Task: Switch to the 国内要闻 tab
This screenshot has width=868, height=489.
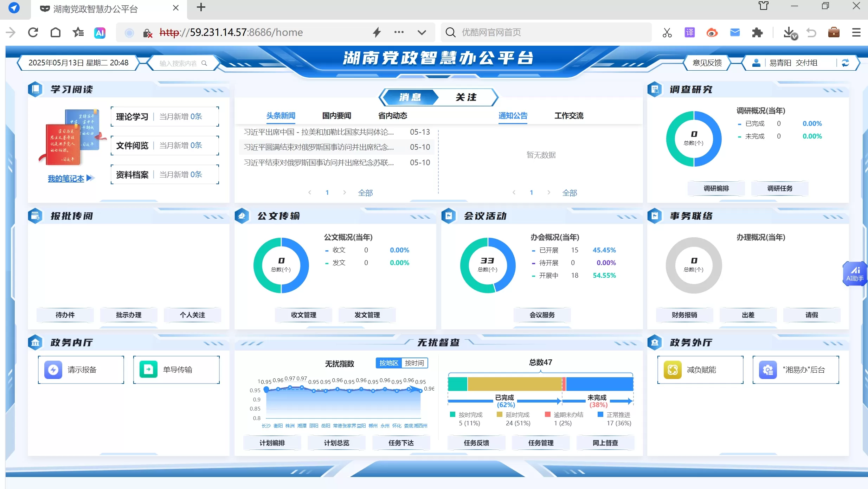Action: [336, 116]
